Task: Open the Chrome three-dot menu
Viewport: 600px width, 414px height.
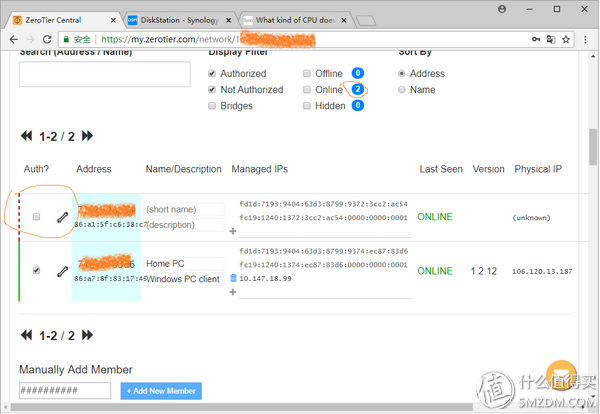Action: (x=585, y=39)
